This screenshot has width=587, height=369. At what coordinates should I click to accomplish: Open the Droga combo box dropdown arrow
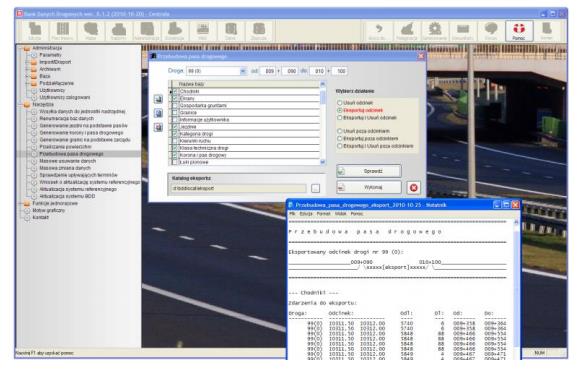point(243,71)
